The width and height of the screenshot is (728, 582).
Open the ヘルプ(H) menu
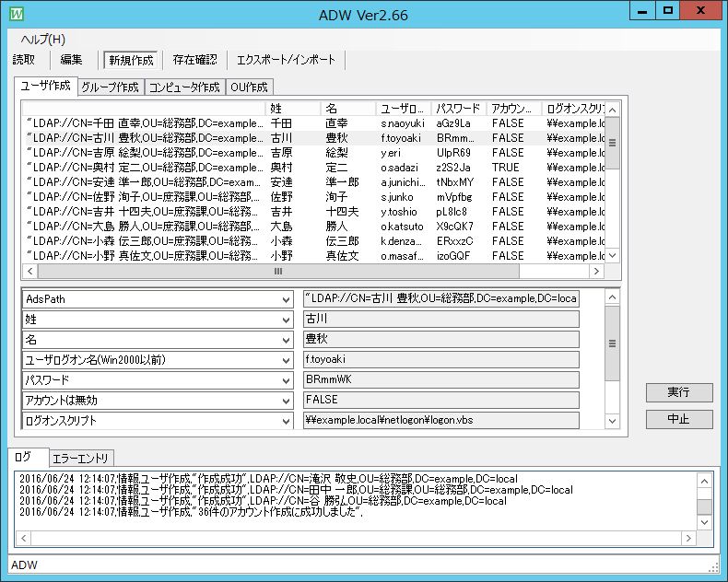43,40
